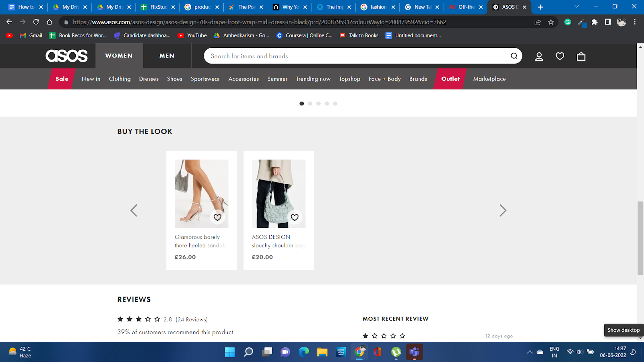Open the browser home page button
Screen dimensions: 644x362
click(50, 22)
